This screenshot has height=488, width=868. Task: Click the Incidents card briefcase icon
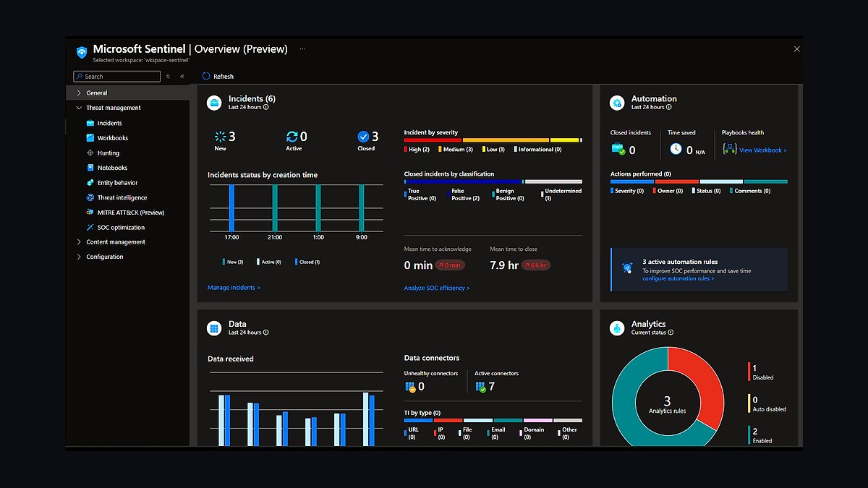point(214,103)
